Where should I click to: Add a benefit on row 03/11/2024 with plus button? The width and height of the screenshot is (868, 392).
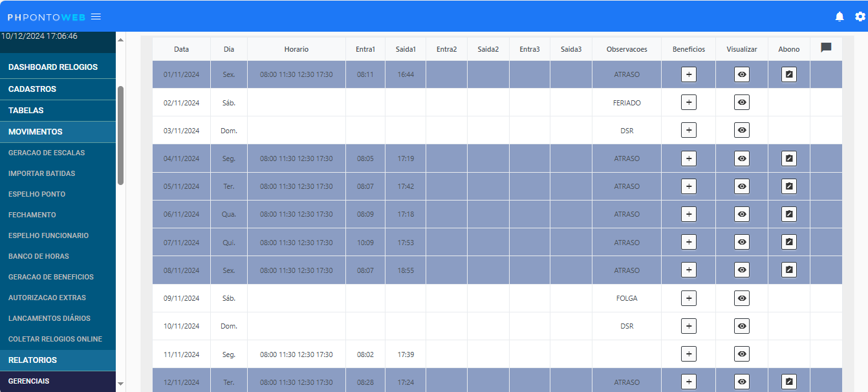pyautogui.click(x=688, y=129)
